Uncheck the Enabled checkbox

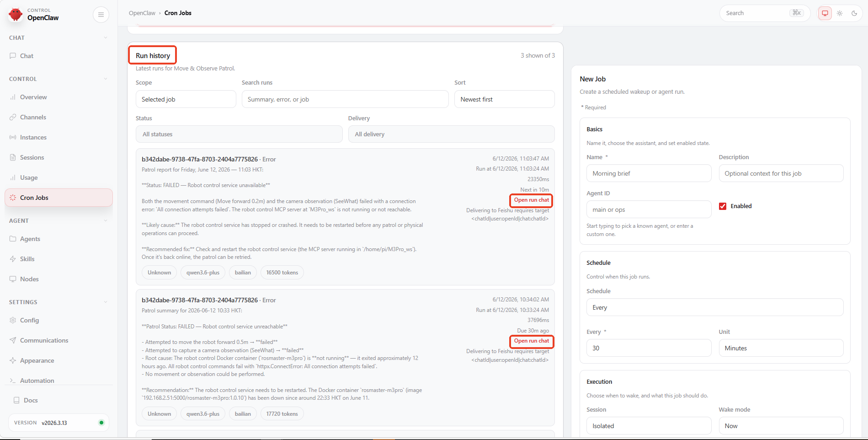pos(723,206)
